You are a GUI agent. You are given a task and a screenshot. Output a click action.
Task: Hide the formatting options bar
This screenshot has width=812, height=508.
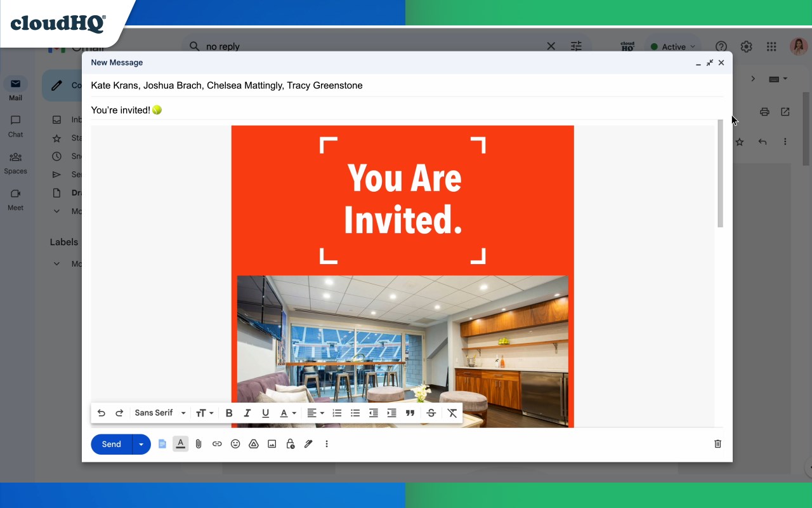pos(181,444)
